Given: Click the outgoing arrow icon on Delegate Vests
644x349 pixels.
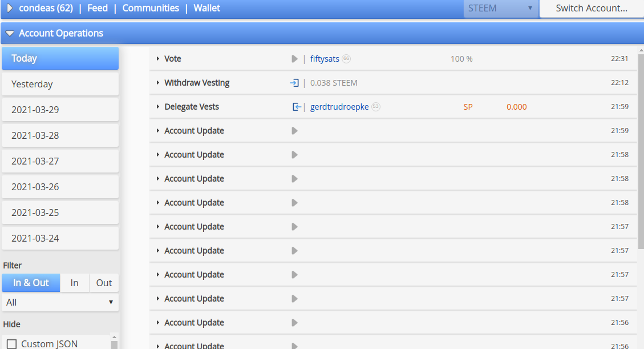Looking at the screenshot, I should coord(297,107).
